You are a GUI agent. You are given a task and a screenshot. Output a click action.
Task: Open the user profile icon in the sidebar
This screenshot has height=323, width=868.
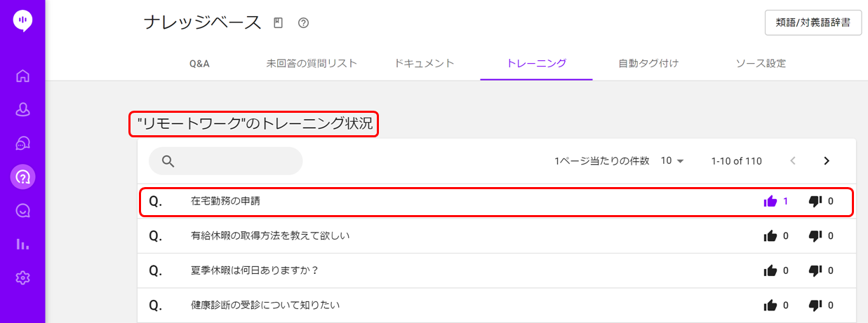coord(22,109)
